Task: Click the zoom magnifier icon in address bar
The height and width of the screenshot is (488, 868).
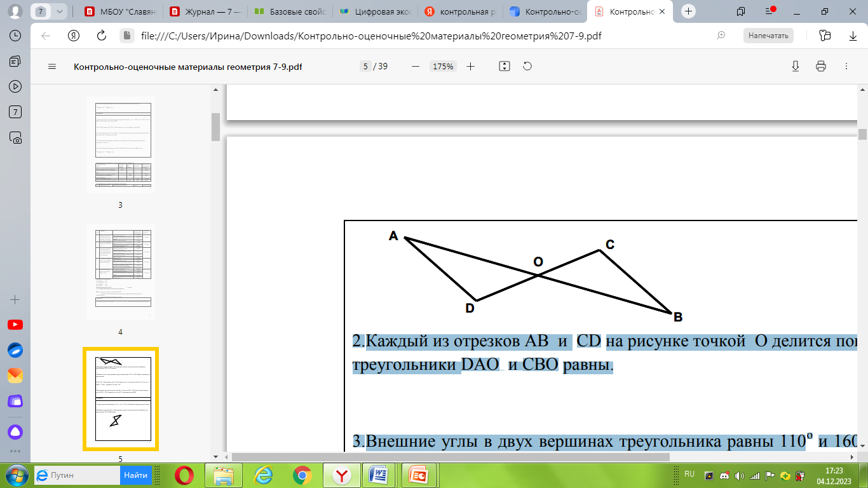Action: (x=721, y=36)
